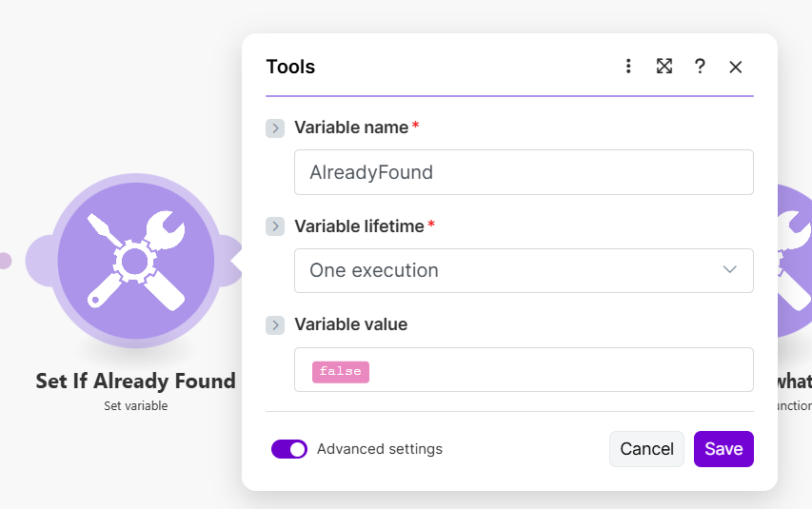Expand the Variable lifetime field options
Image resolution: width=812 pixels, height=509 pixels.
[275, 226]
